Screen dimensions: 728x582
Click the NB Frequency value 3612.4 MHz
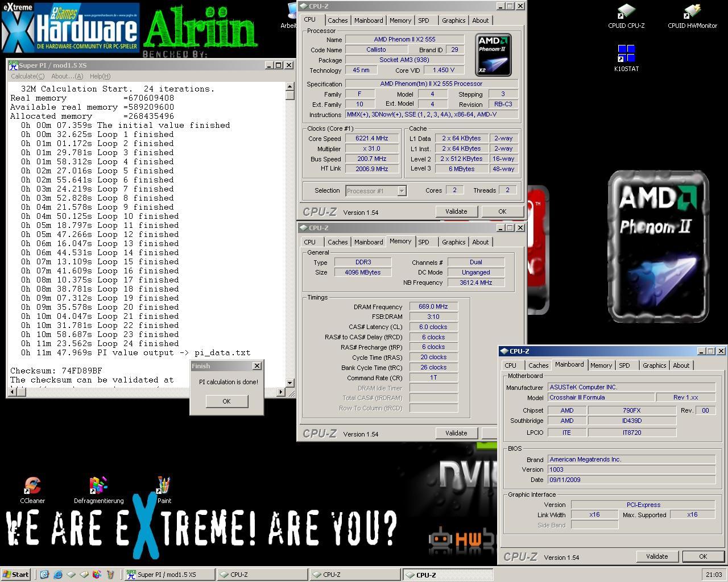pos(476,282)
